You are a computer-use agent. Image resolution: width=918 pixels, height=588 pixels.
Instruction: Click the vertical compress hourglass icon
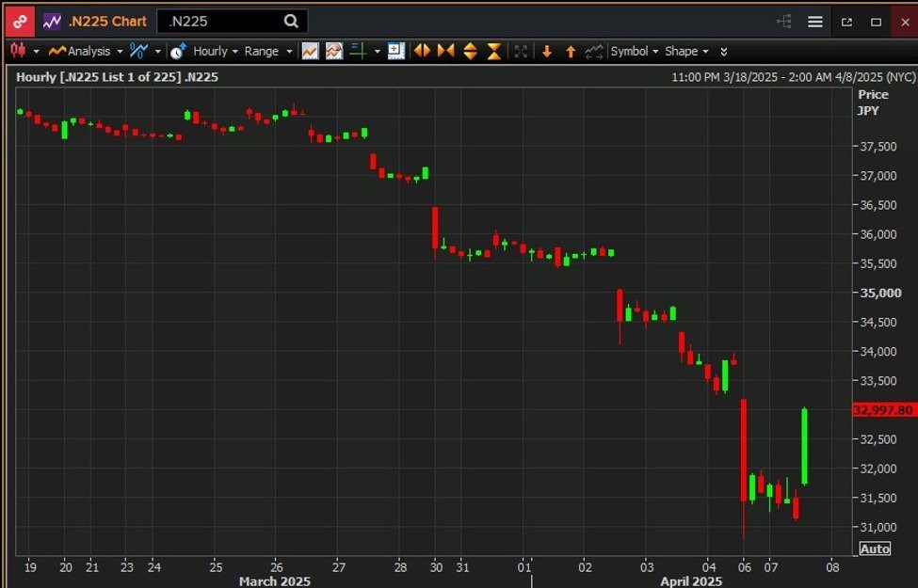click(493, 51)
